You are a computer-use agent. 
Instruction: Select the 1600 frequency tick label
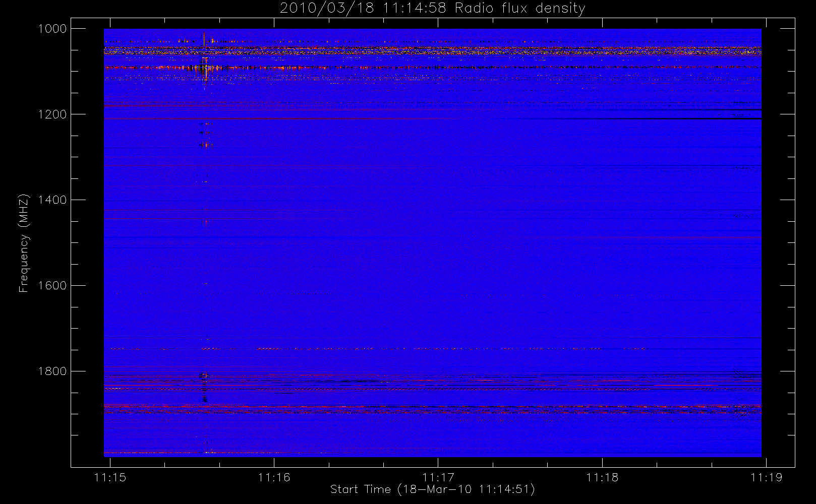coord(52,286)
